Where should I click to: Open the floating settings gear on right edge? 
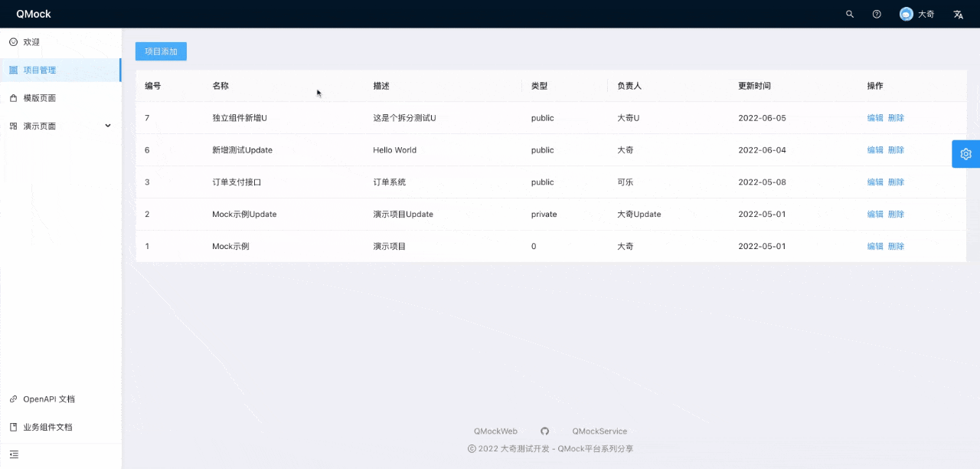965,153
